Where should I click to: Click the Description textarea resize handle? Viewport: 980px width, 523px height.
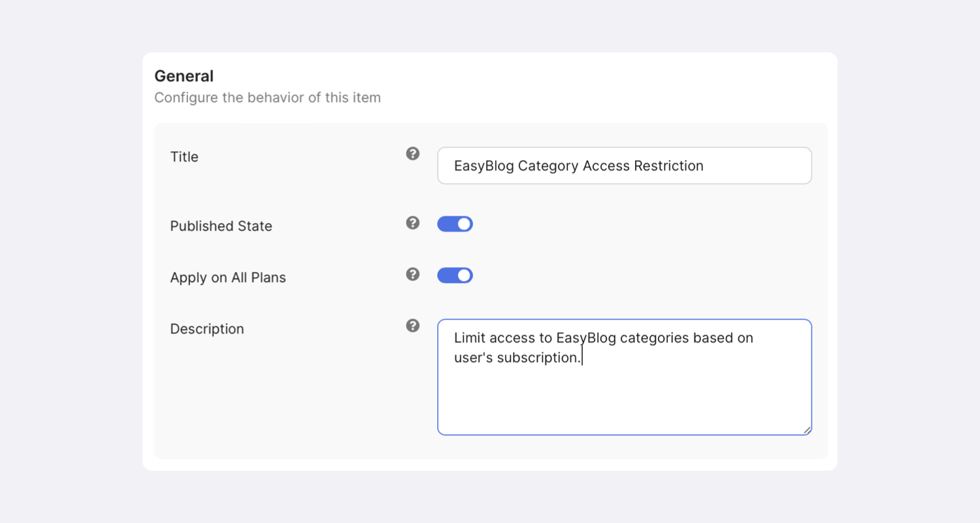pyautogui.click(x=808, y=430)
